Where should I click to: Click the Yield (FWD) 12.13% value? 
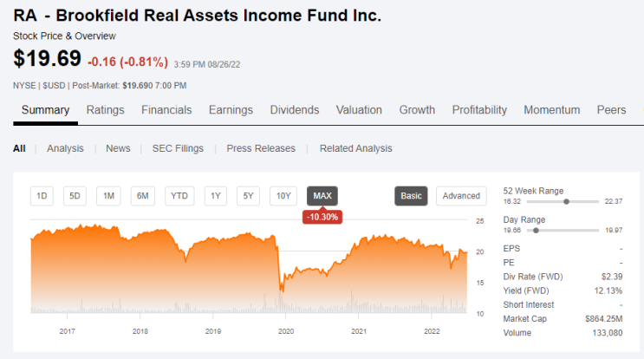[608, 290]
